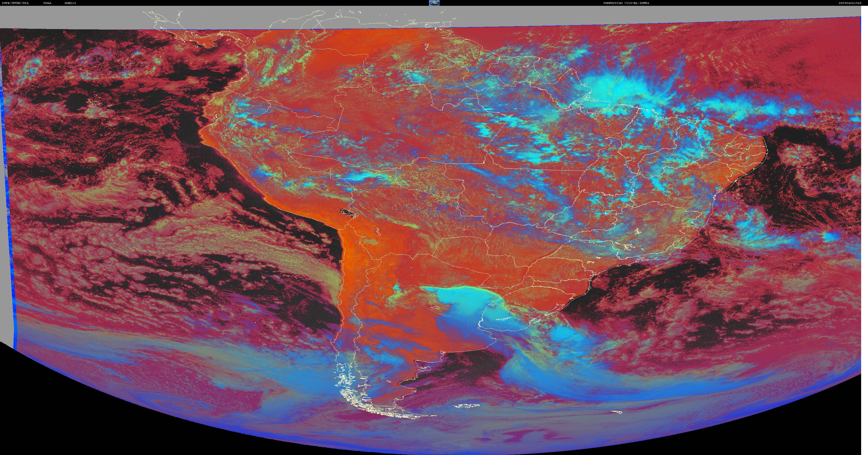This screenshot has height=455, width=868.
Task: Click the INPE/CPTEC/DSA label
Action: pos(15,3)
